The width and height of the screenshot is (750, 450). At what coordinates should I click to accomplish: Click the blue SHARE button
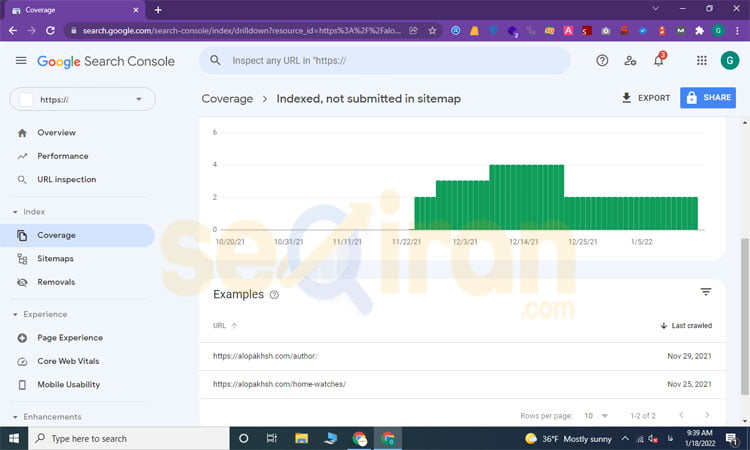(708, 98)
